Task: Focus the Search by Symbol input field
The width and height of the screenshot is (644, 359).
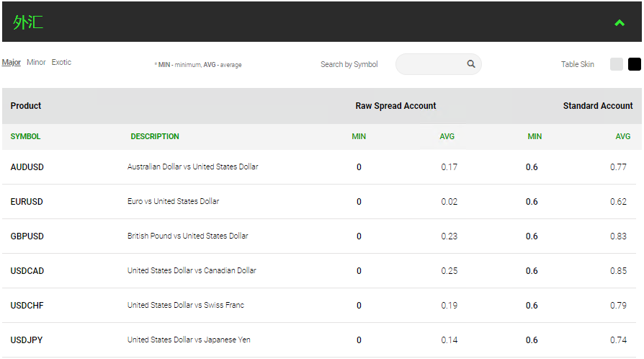Action: tap(438, 64)
